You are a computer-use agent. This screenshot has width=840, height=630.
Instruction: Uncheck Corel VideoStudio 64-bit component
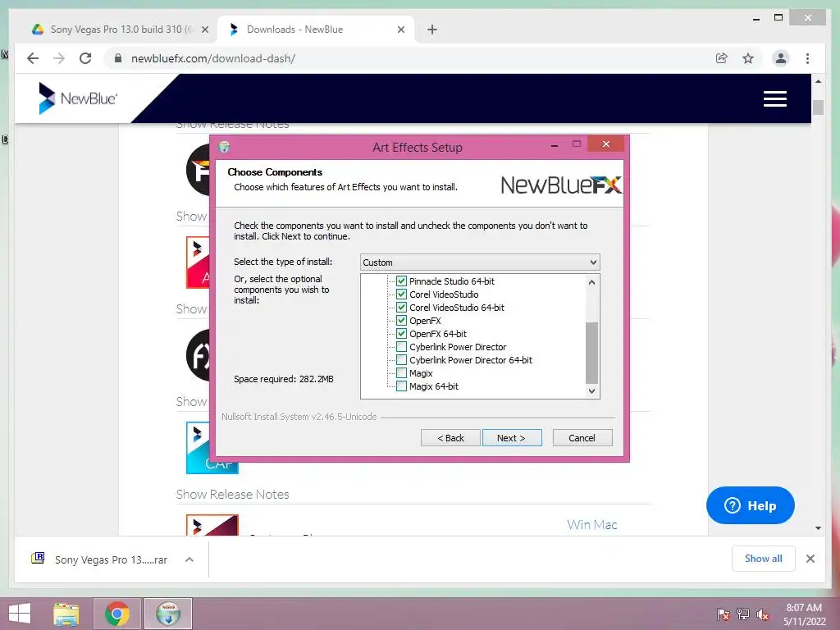pyautogui.click(x=401, y=308)
